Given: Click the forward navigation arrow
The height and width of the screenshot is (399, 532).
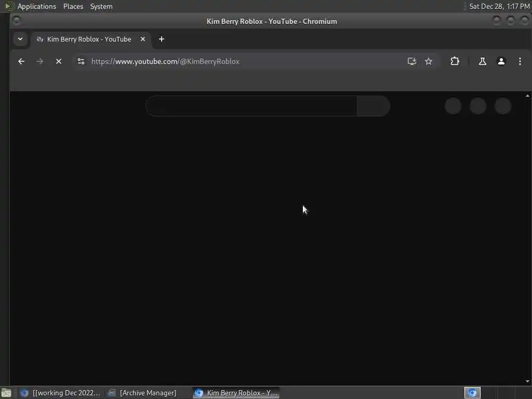Looking at the screenshot, I should click(39, 61).
